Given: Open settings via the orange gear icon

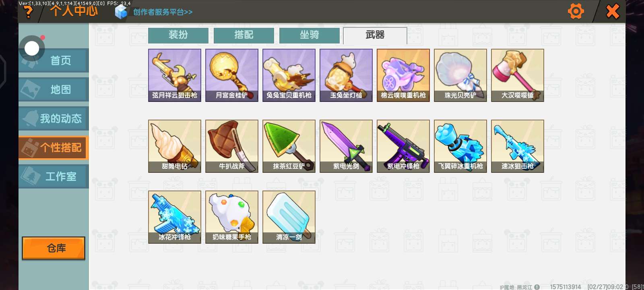Looking at the screenshot, I should click(576, 11).
